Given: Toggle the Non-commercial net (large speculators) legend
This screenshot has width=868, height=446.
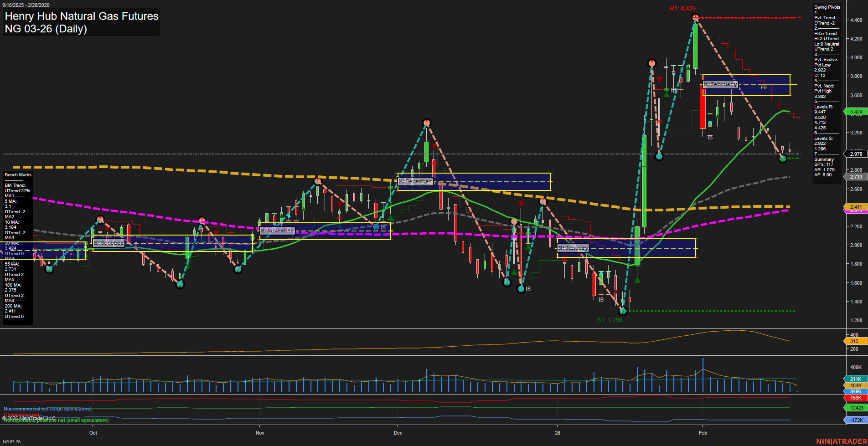Looking at the screenshot, I should tap(46, 409).
